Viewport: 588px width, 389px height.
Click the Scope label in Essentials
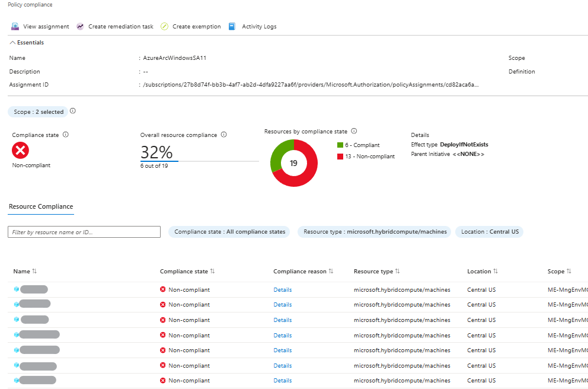tap(517, 58)
